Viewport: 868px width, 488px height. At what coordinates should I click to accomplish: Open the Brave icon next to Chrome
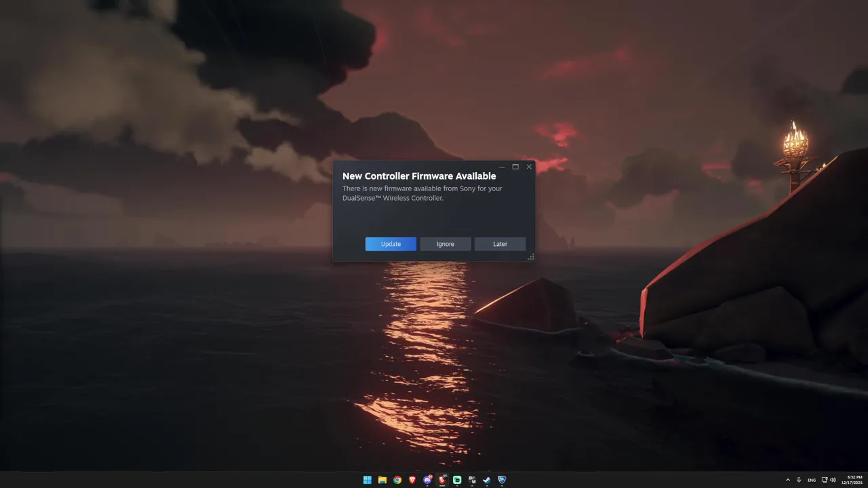pyautogui.click(x=412, y=480)
